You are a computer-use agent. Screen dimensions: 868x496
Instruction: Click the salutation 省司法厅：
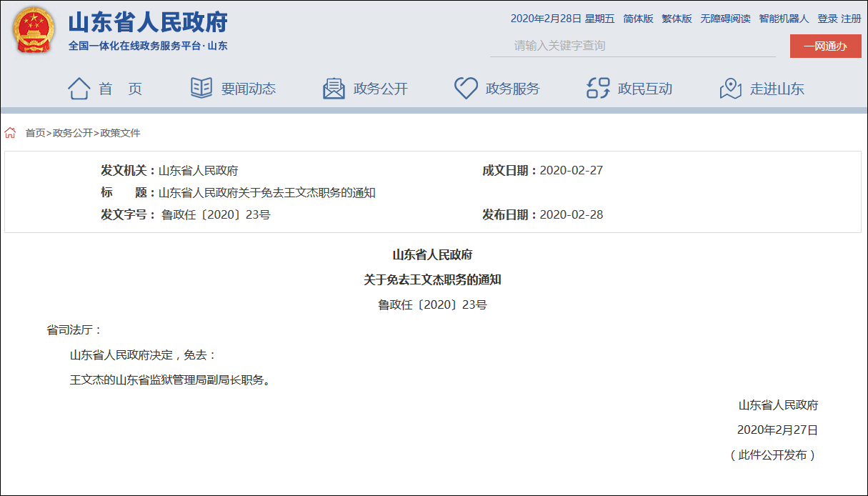[x=75, y=330]
